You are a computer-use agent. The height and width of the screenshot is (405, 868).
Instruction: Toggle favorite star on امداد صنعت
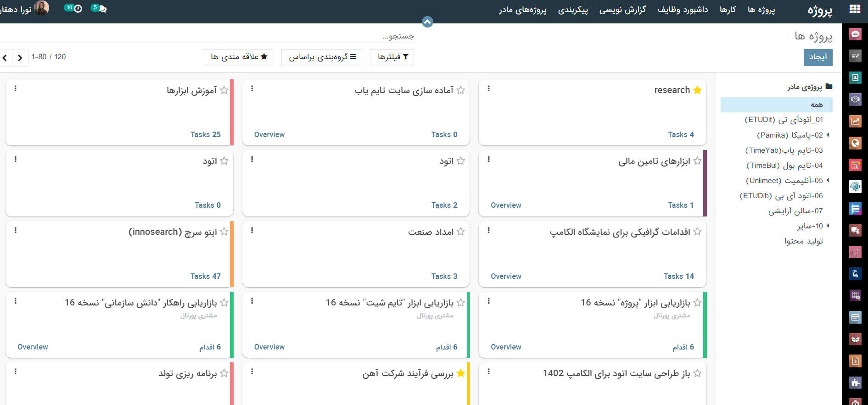[461, 232]
